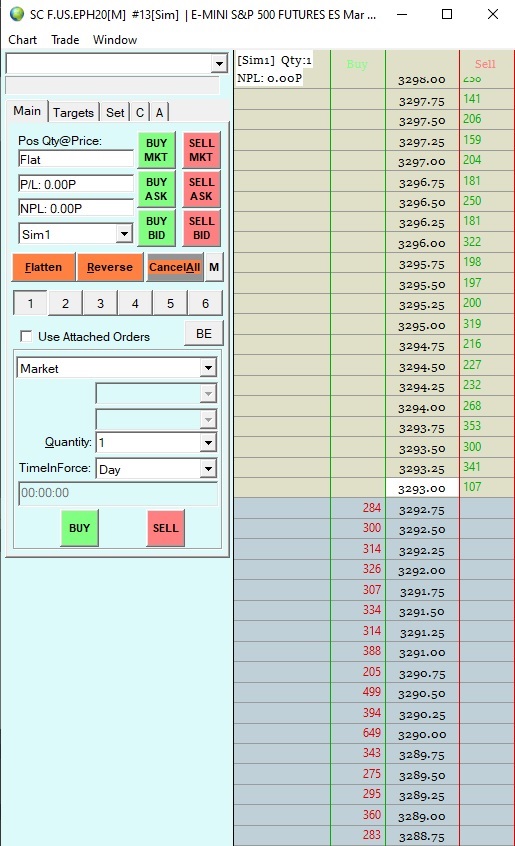Open the Chart menu
This screenshot has height=846, width=515.
[22, 40]
